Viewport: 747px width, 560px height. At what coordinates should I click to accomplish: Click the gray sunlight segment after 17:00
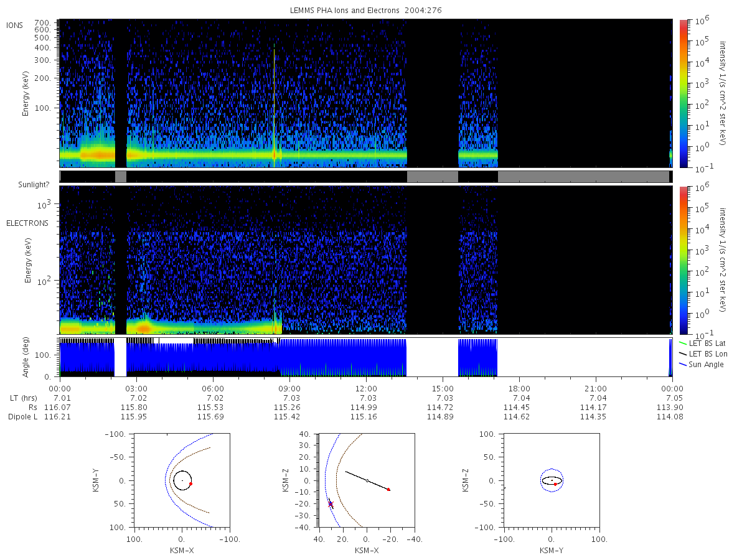pos(583,177)
